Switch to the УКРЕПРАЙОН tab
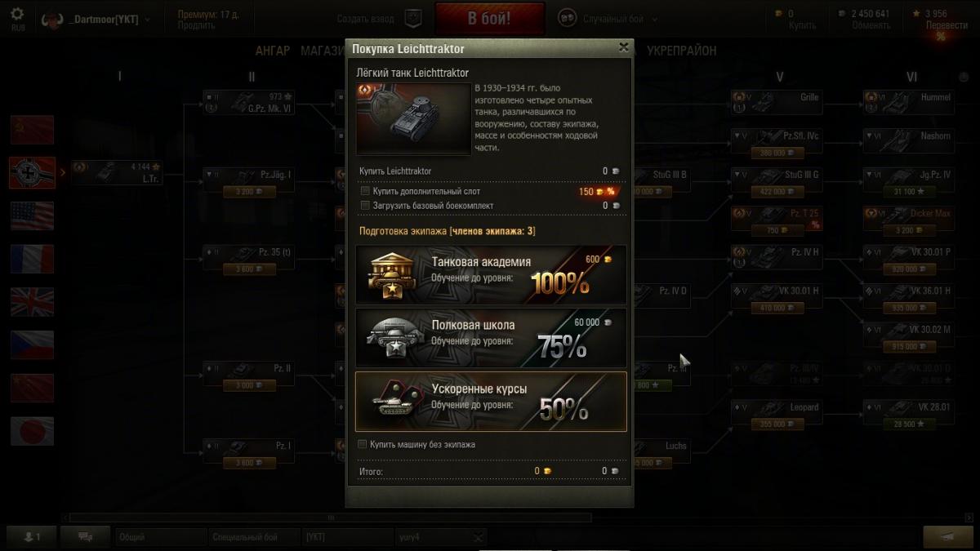The height and width of the screenshot is (551, 980). pos(681,51)
